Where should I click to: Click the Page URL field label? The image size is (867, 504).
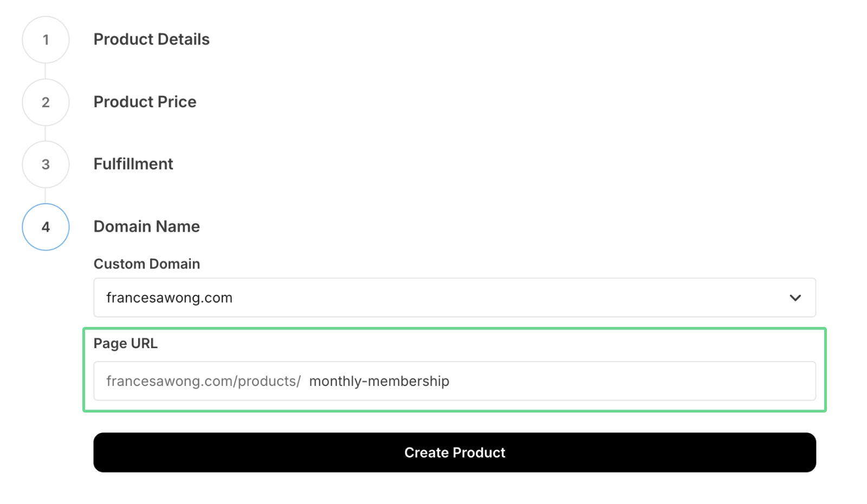point(125,344)
